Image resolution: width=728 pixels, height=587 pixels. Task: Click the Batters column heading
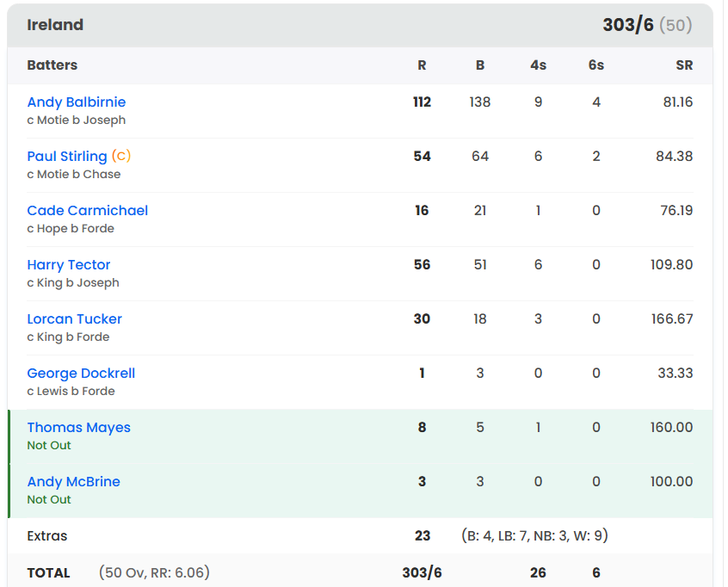52,65
